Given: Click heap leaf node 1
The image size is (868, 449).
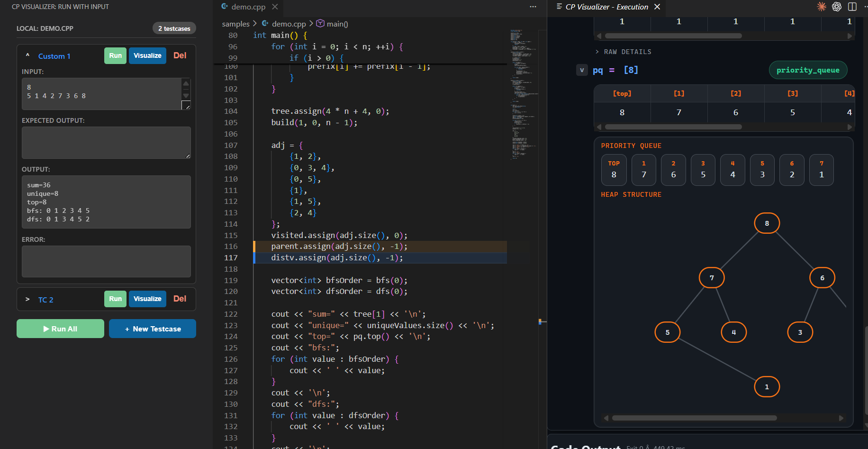Looking at the screenshot, I should click(x=767, y=387).
